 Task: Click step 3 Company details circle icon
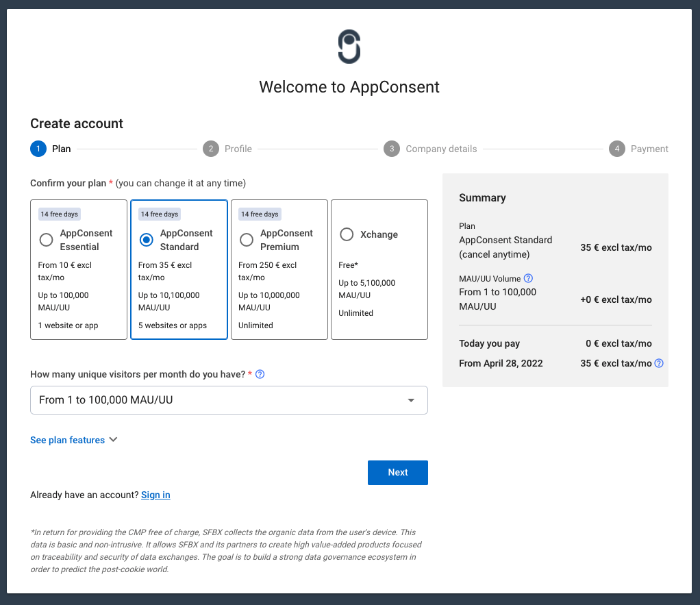click(x=391, y=149)
